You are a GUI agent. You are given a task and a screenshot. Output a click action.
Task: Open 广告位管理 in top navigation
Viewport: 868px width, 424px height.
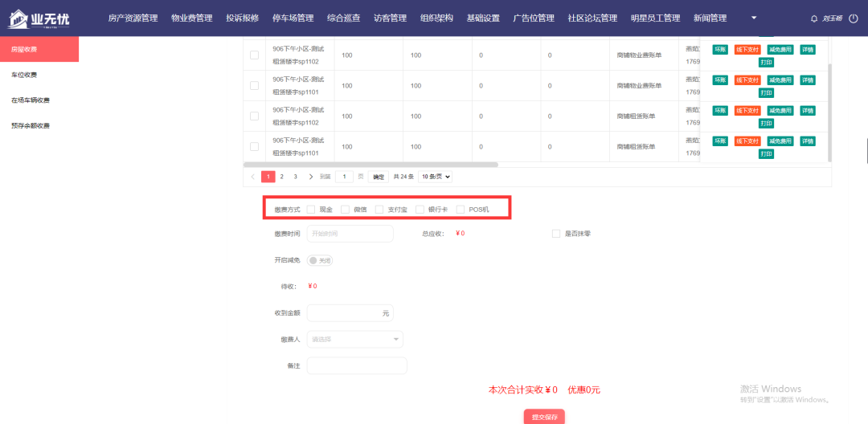click(x=534, y=18)
